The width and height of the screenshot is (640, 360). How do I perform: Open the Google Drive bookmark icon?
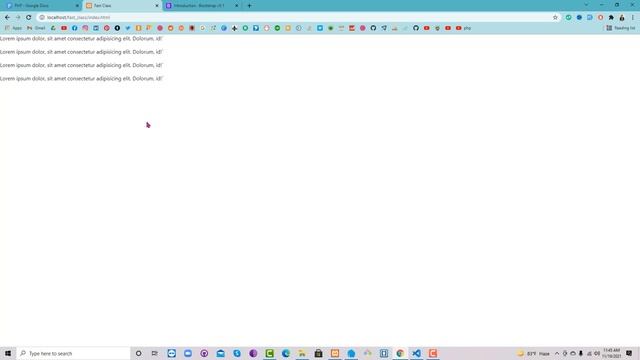click(x=53, y=28)
